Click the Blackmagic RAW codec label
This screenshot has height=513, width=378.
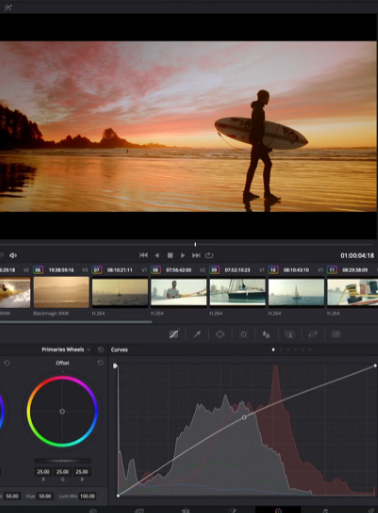pyautogui.click(x=51, y=314)
